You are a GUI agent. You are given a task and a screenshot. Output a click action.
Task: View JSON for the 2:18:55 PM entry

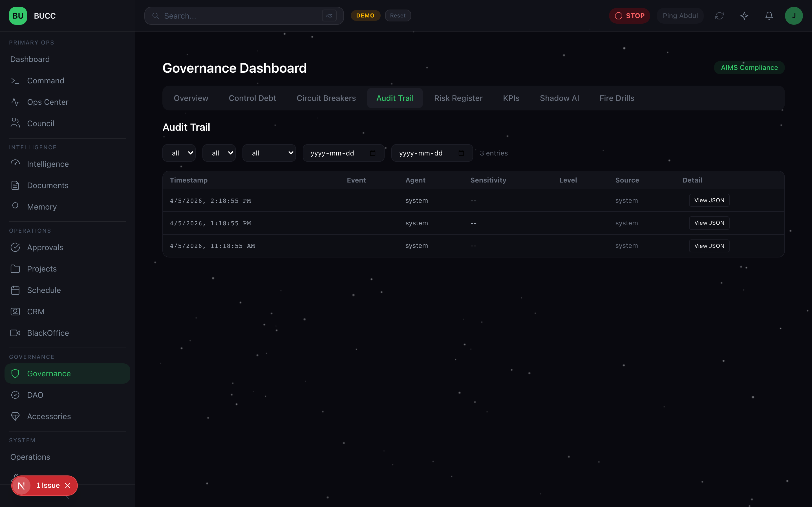click(x=709, y=201)
